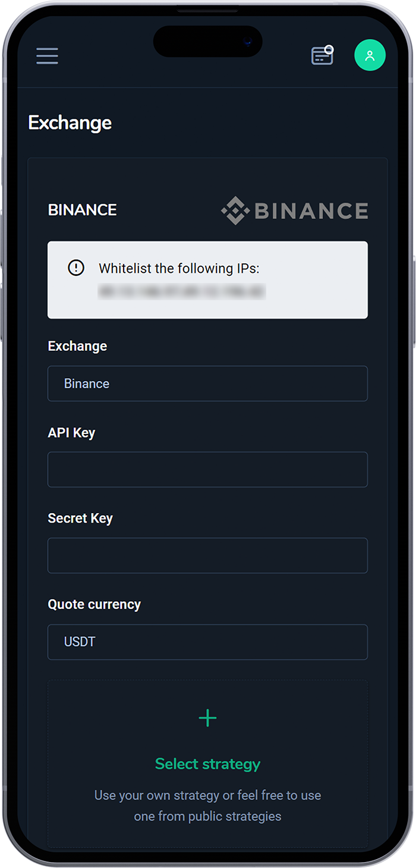
Task: Click the API Key field label
Action: 71,433
